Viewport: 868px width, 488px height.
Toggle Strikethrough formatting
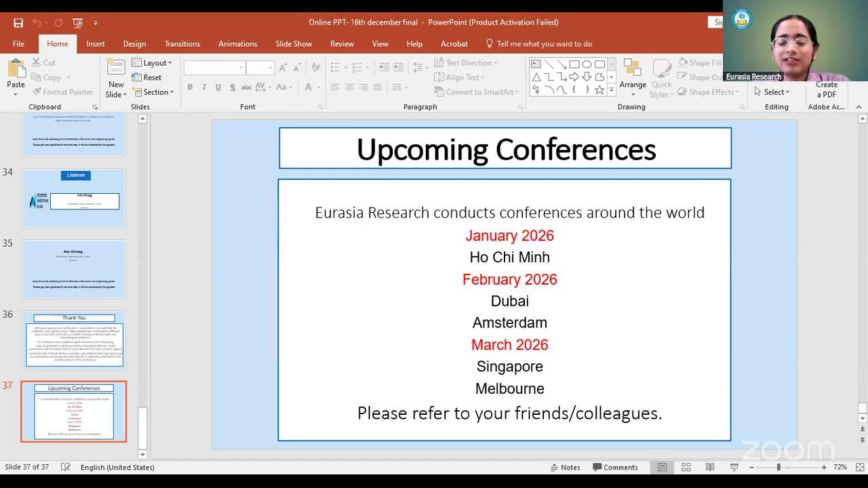248,87
